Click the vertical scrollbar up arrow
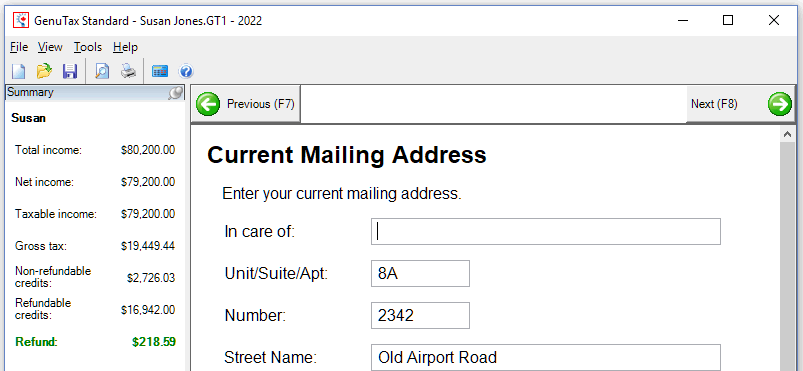The height and width of the screenshot is (371, 803). (787, 134)
